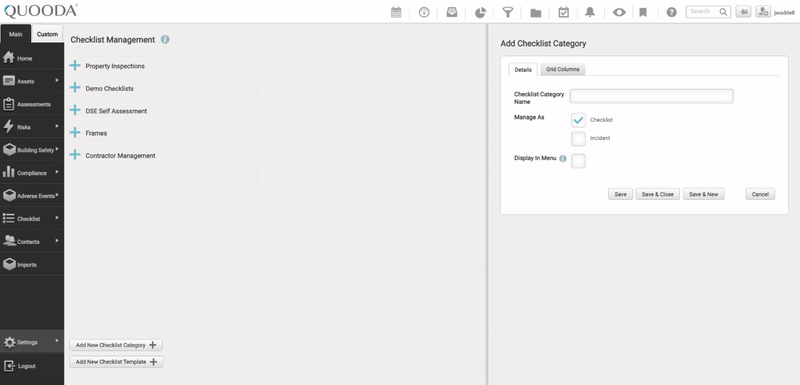Cancel adding the checklist category
The height and width of the screenshot is (385, 800).
tap(760, 194)
